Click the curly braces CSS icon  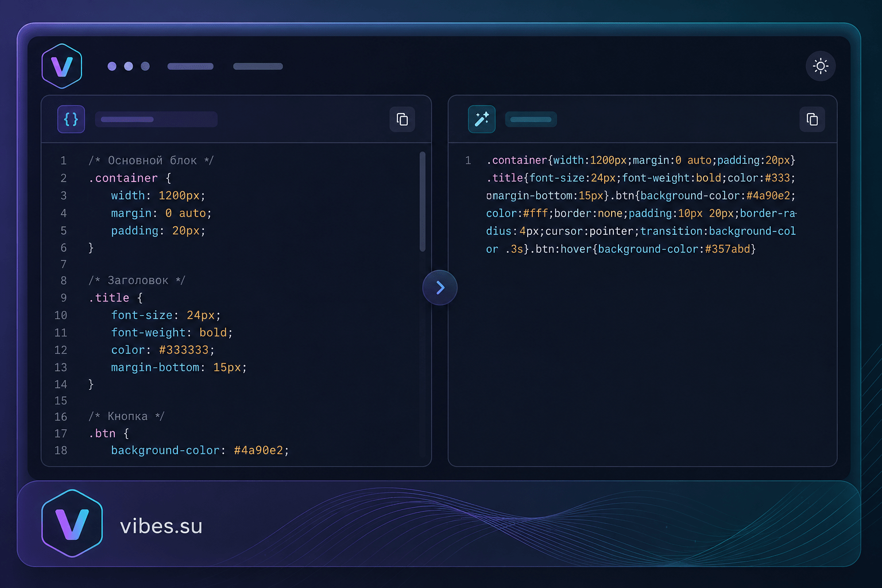(x=71, y=119)
